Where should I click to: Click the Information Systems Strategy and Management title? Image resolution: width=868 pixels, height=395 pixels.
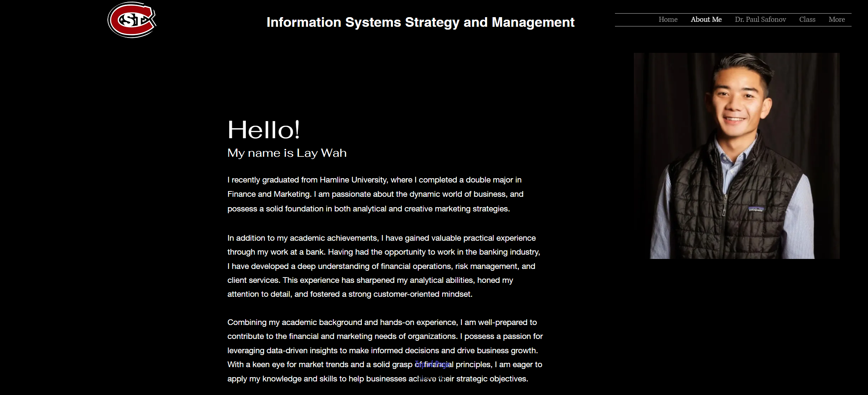coord(420,22)
